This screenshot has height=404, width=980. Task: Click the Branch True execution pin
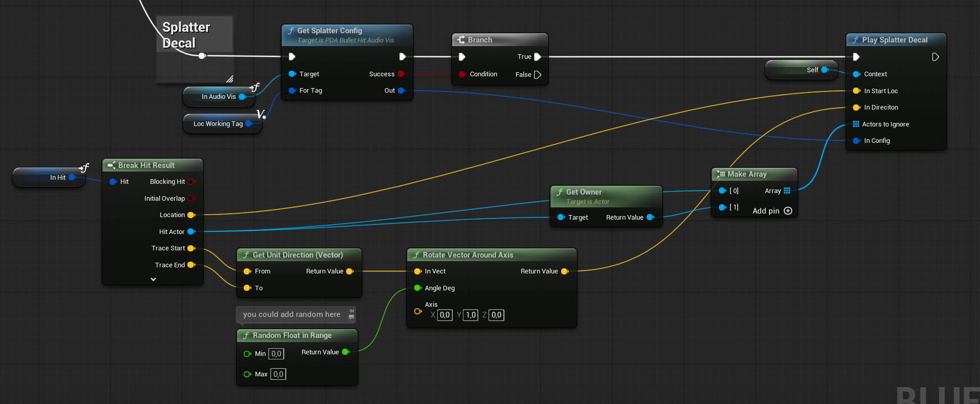tap(537, 57)
